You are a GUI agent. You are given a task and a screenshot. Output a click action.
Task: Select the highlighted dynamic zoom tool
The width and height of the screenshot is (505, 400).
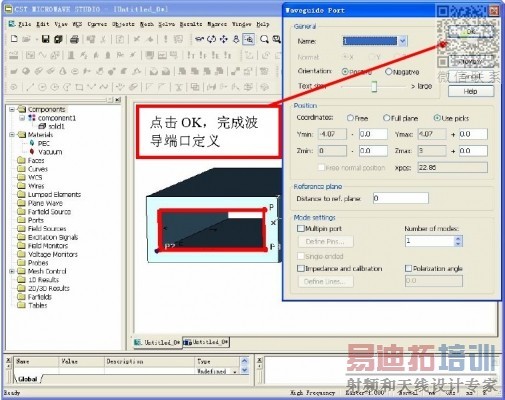click(248, 39)
